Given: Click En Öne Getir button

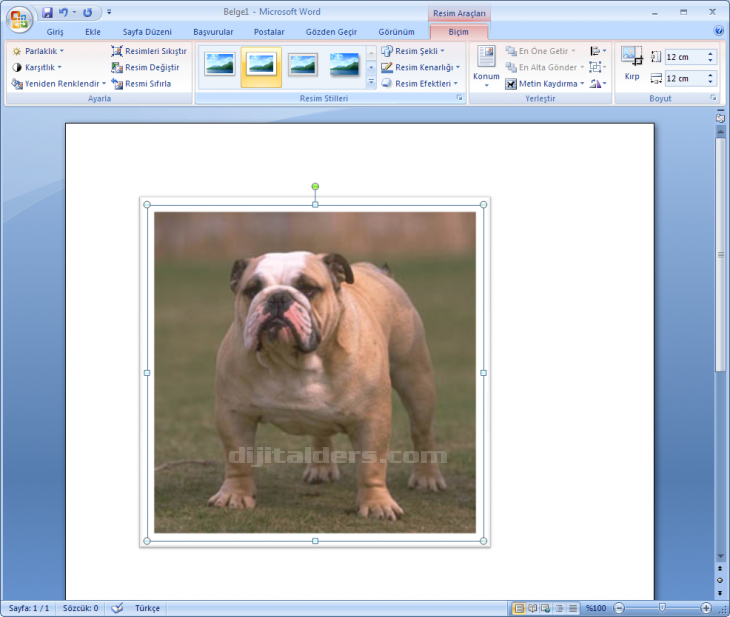Looking at the screenshot, I should [541, 51].
